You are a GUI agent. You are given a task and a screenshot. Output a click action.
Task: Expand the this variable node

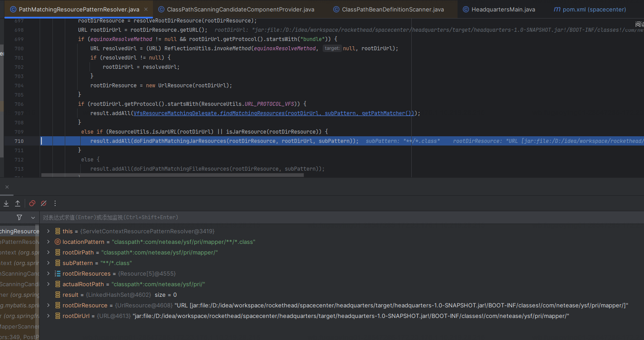click(x=48, y=231)
